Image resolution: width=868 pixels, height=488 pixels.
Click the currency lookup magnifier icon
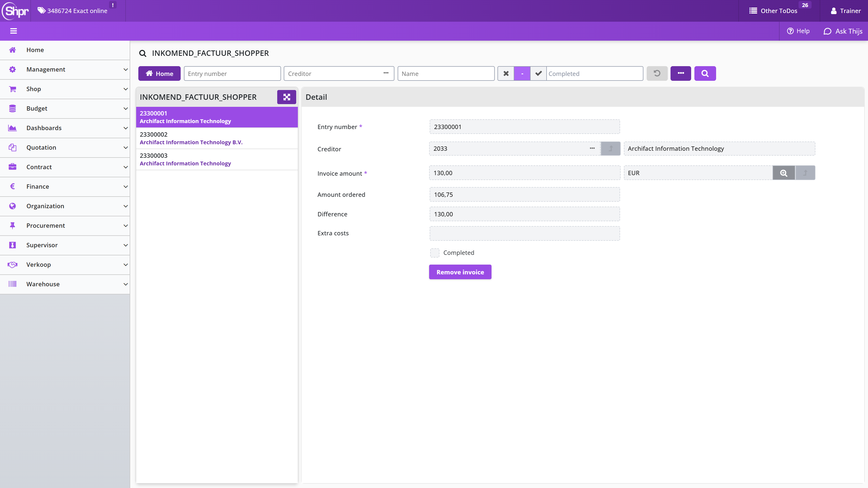(784, 173)
